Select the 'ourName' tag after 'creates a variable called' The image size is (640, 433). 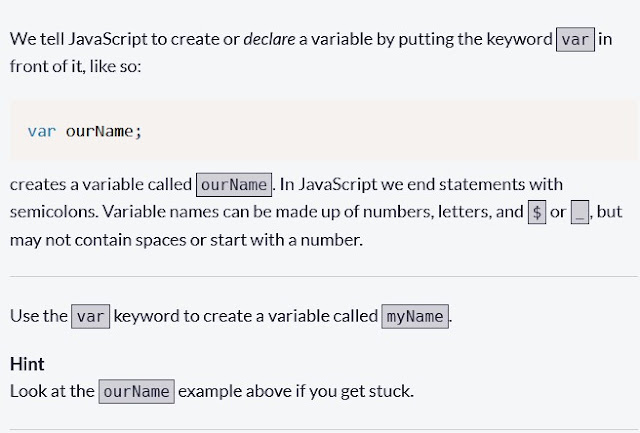pos(234,185)
